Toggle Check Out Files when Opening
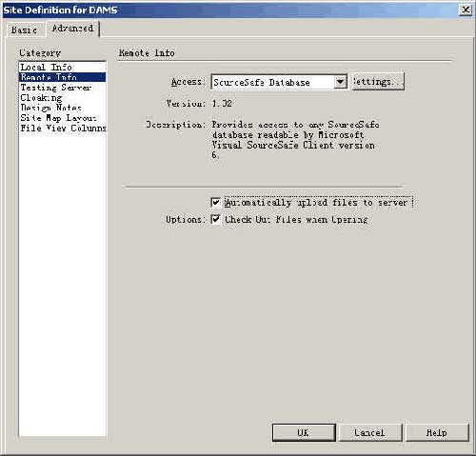Viewport: 476px width, 456px height. (x=215, y=219)
